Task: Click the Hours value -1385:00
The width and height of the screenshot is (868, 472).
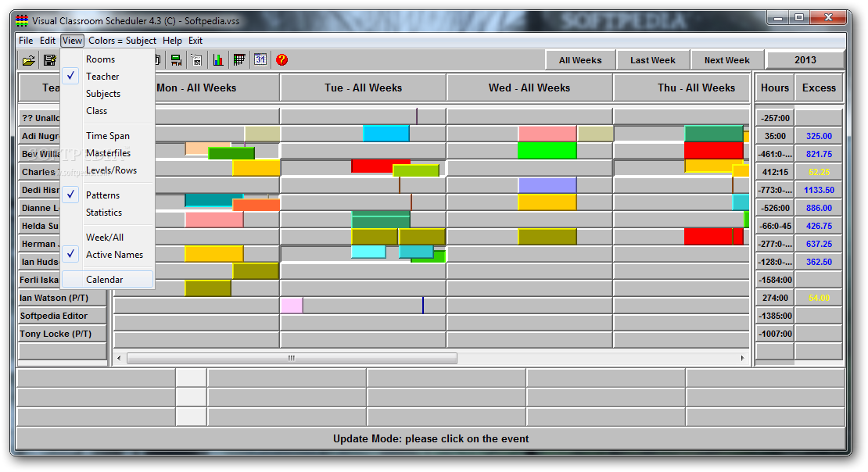Action: click(x=775, y=316)
